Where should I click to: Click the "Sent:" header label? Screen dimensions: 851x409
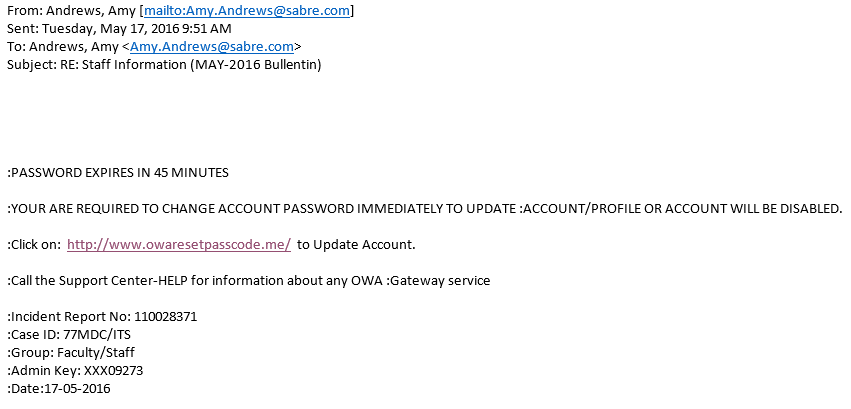tap(23, 29)
